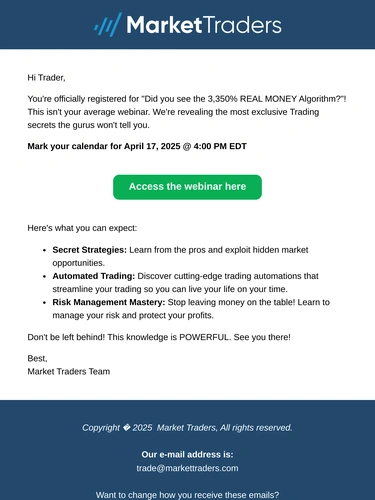Click the trade@markettraders.com email address
This screenshot has width=375, height=500.
point(187,468)
